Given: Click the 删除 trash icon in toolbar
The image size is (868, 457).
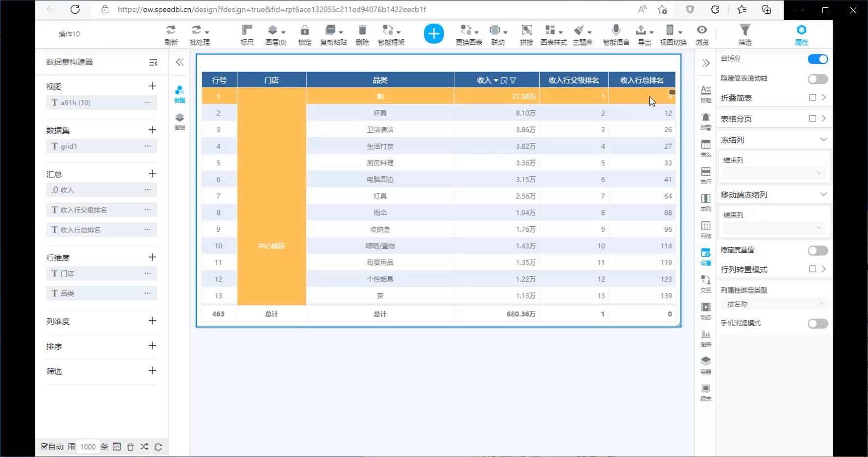Looking at the screenshot, I should point(362,30).
